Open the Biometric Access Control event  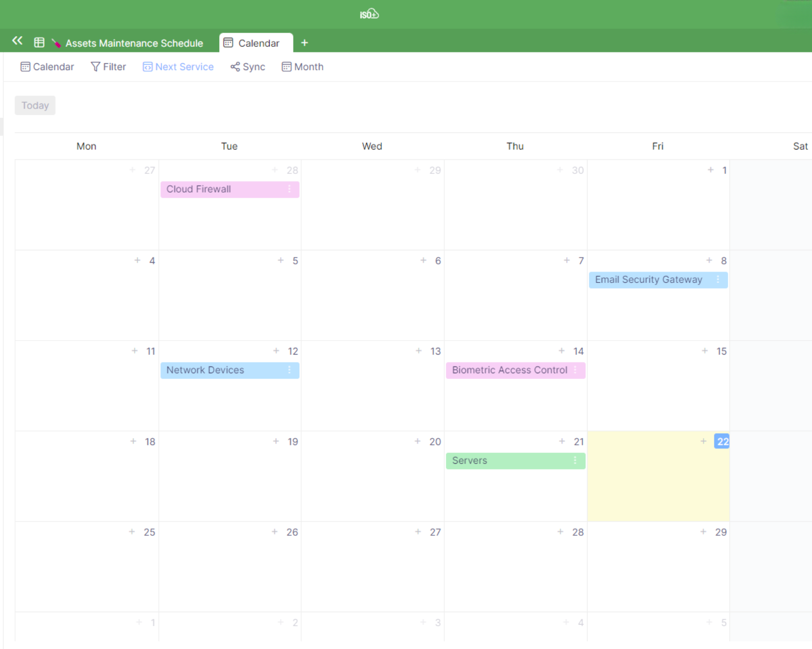pyautogui.click(x=509, y=370)
